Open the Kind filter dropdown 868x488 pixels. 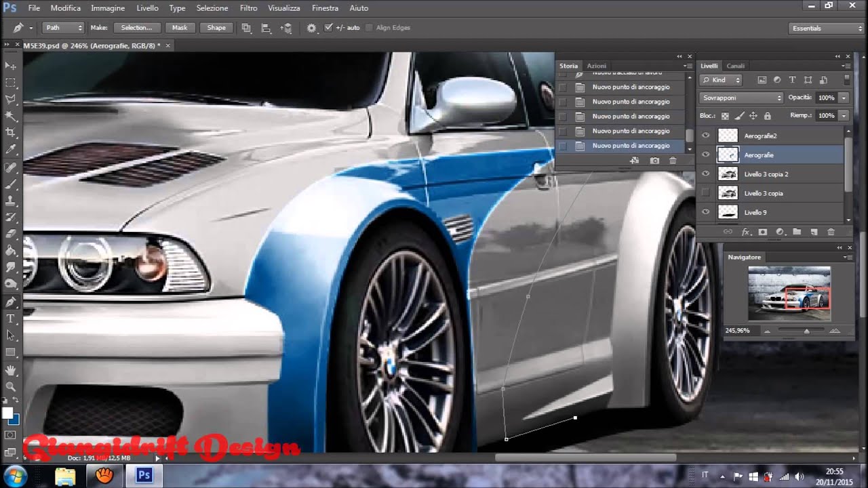click(x=721, y=80)
